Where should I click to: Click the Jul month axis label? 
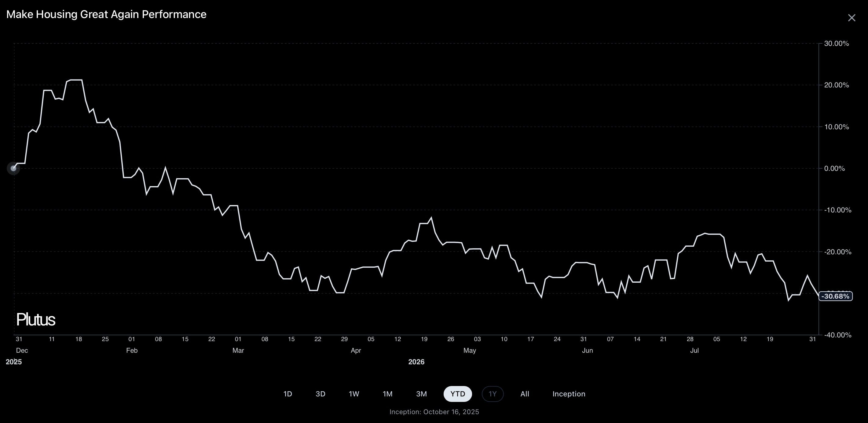tap(694, 351)
